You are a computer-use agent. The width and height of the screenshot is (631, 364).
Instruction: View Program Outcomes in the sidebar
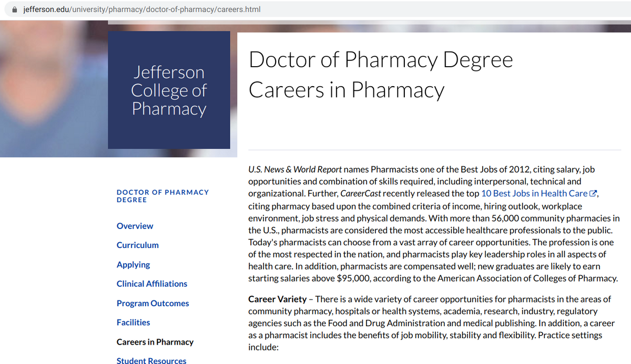coord(152,303)
